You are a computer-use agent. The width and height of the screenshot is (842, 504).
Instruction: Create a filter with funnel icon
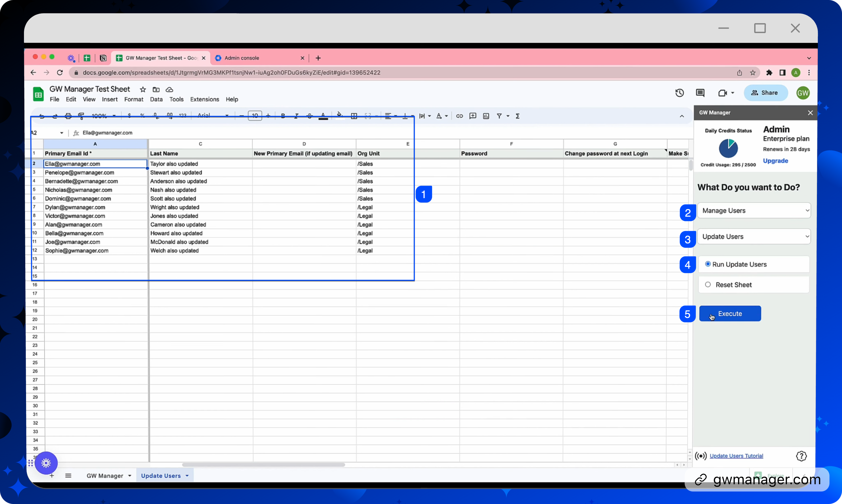(x=499, y=116)
